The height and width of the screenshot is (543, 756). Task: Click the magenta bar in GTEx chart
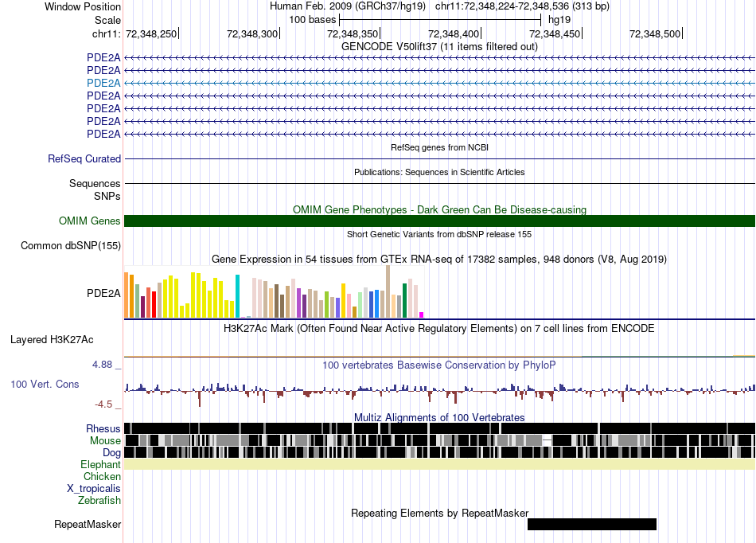(421, 315)
